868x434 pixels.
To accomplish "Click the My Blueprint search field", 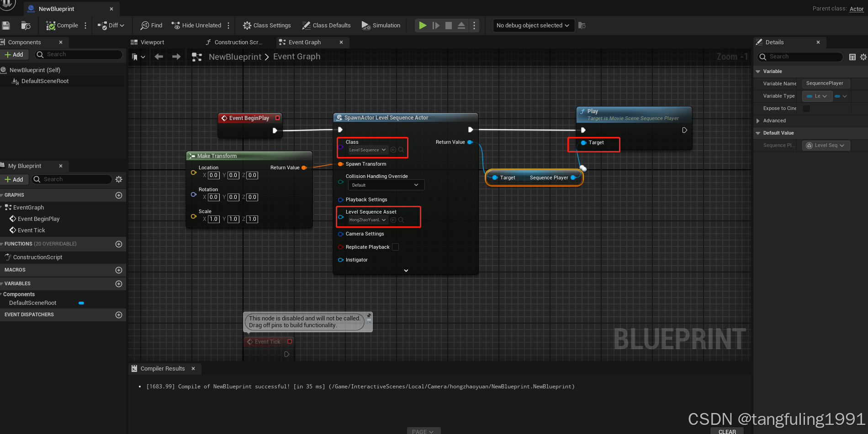I will click(72, 180).
